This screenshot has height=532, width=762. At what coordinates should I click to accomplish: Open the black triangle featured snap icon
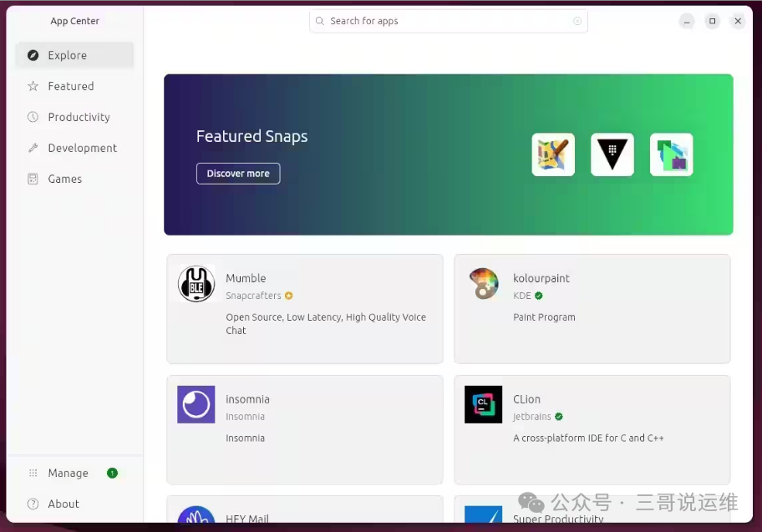pos(612,155)
